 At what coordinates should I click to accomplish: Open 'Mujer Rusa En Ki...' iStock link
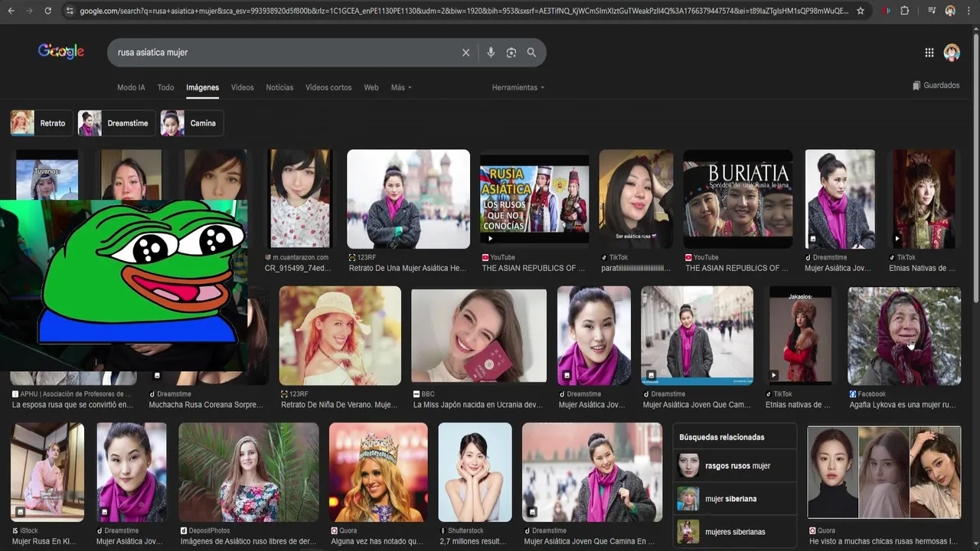(x=44, y=541)
